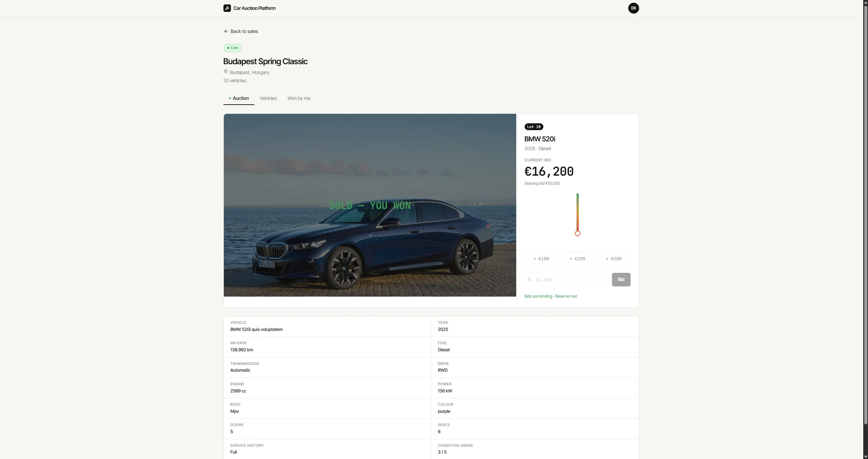This screenshot has width=868, height=459.
Task: Click the purple colour value
Action: point(444,411)
